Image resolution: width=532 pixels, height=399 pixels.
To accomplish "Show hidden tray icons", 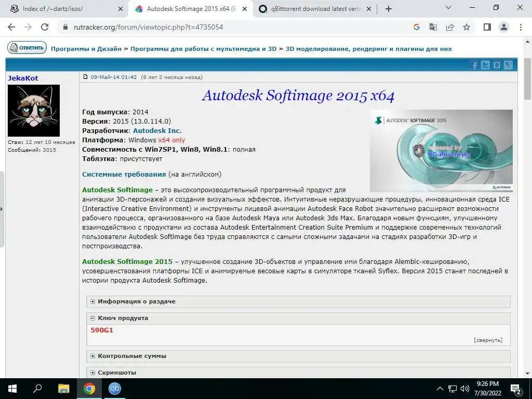I will pos(440,389).
